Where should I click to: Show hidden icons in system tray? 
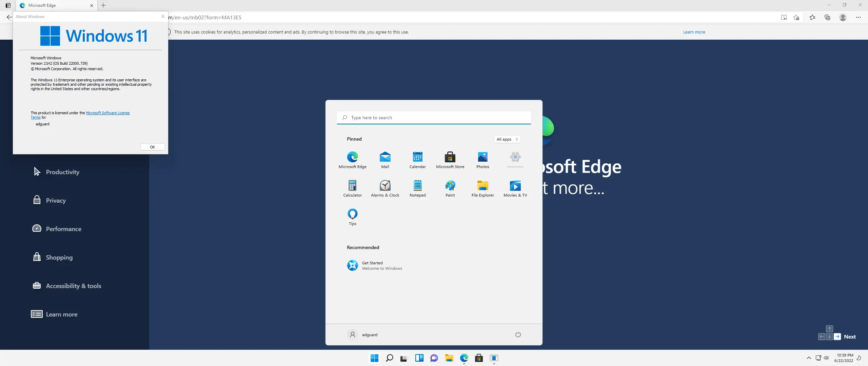coord(809,358)
